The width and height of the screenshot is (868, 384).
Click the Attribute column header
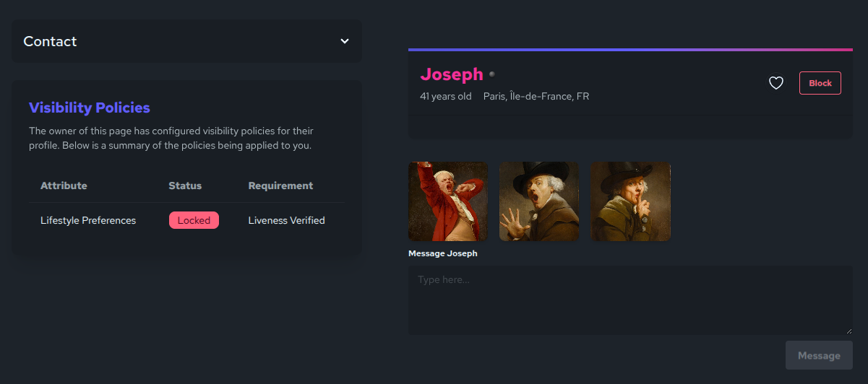pos(64,186)
